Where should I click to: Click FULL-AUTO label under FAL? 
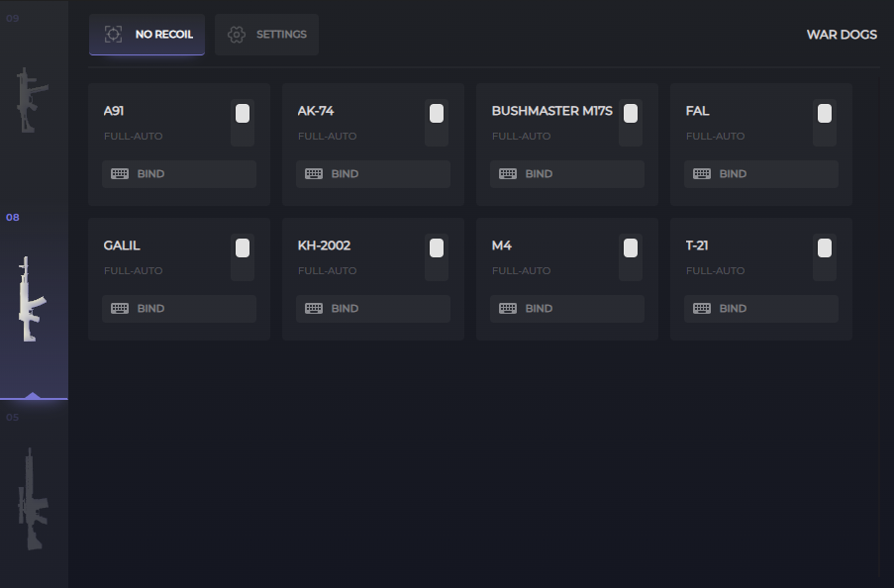point(716,137)
